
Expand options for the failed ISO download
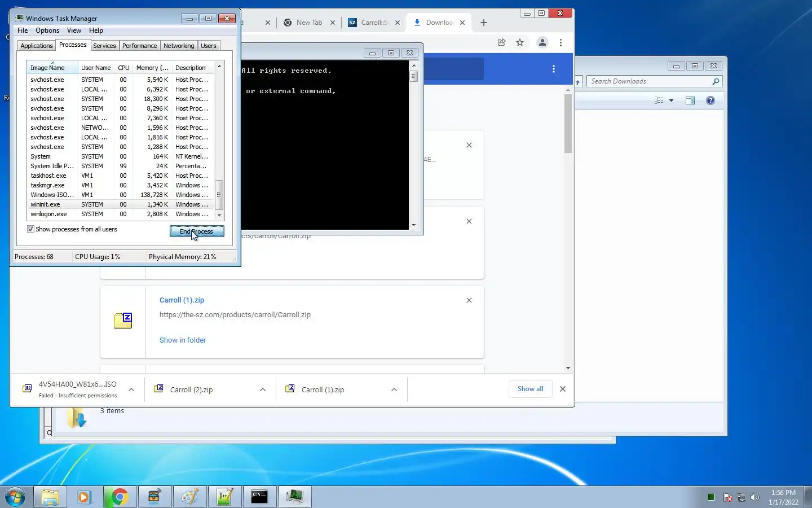(131, 389)
